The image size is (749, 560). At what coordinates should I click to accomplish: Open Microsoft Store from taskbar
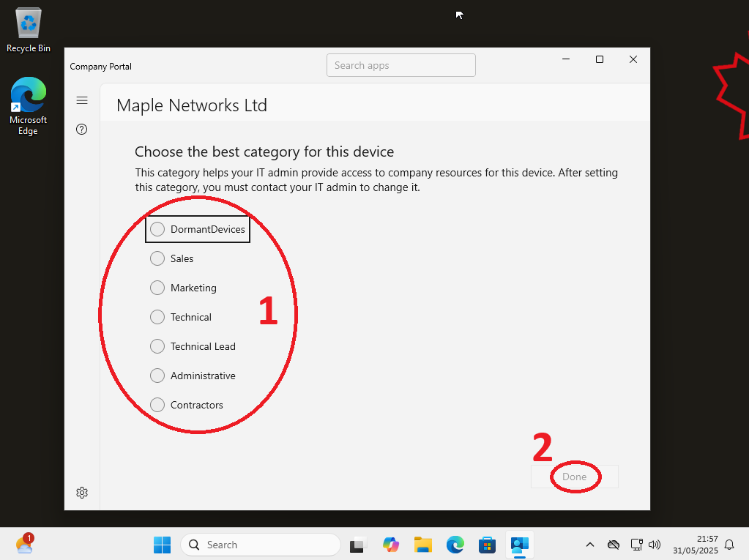tap(487, 545)
